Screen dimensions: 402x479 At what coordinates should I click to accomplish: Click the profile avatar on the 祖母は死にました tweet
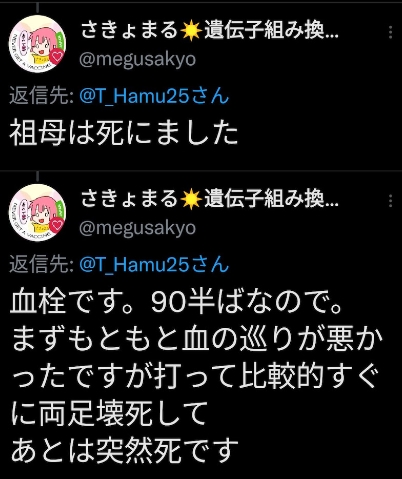(x=37, y=44)
